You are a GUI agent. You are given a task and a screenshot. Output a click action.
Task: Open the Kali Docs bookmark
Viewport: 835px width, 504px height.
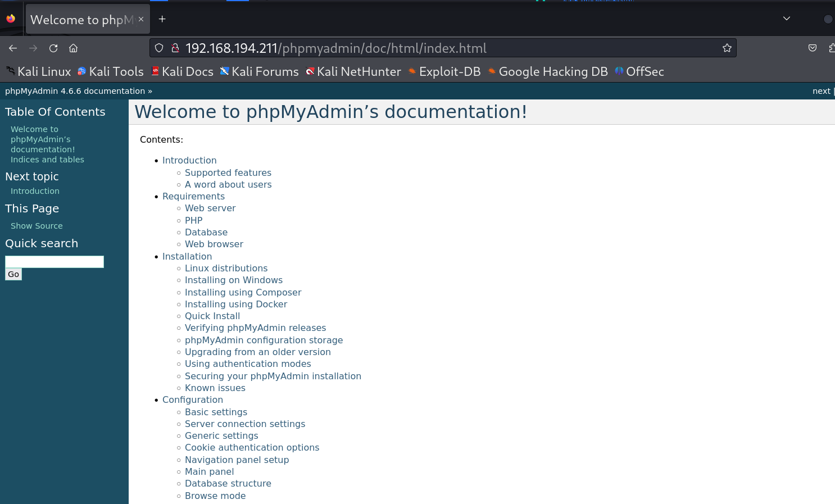182,72
